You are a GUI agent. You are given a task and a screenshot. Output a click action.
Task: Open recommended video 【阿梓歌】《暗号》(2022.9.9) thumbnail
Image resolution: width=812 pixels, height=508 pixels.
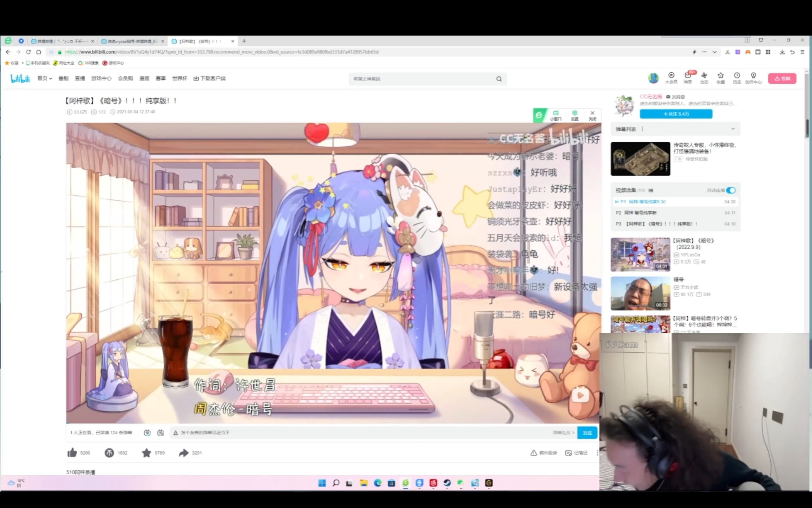pyautogui.click(x=640, y=254)
